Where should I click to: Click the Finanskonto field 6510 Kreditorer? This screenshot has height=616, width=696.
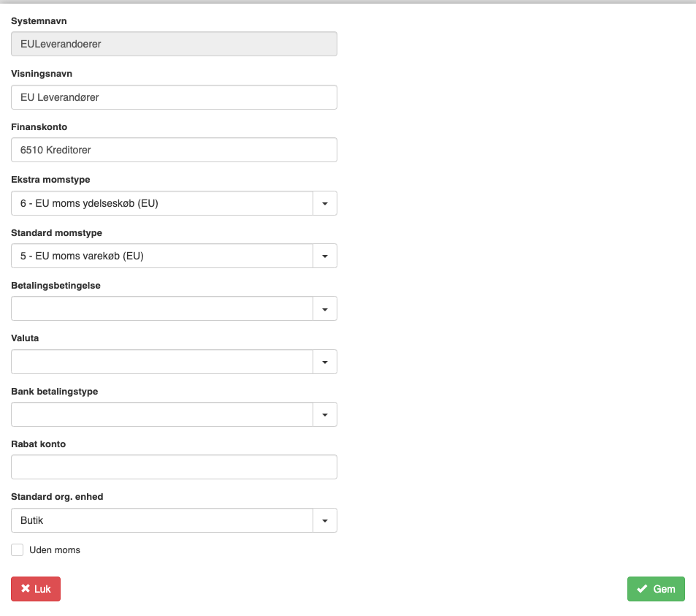click(x=174, y=150)
